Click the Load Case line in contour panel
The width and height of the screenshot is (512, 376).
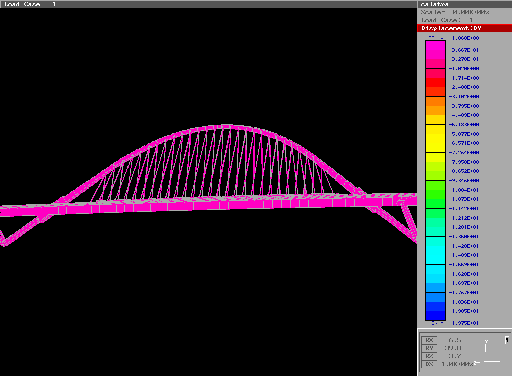[x=447, y=20]
